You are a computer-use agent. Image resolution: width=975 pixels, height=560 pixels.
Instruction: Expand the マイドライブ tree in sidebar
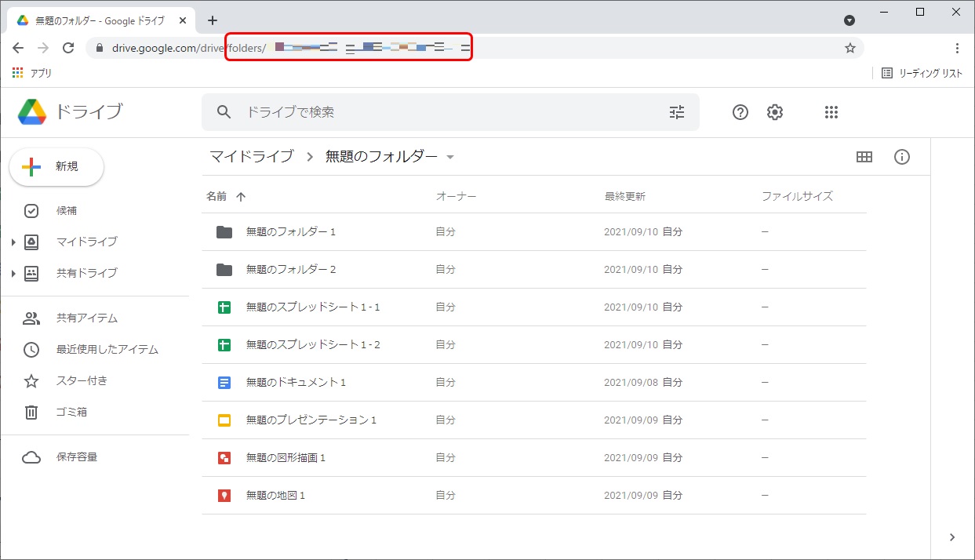pyautogui.click(x=13, y=242)
